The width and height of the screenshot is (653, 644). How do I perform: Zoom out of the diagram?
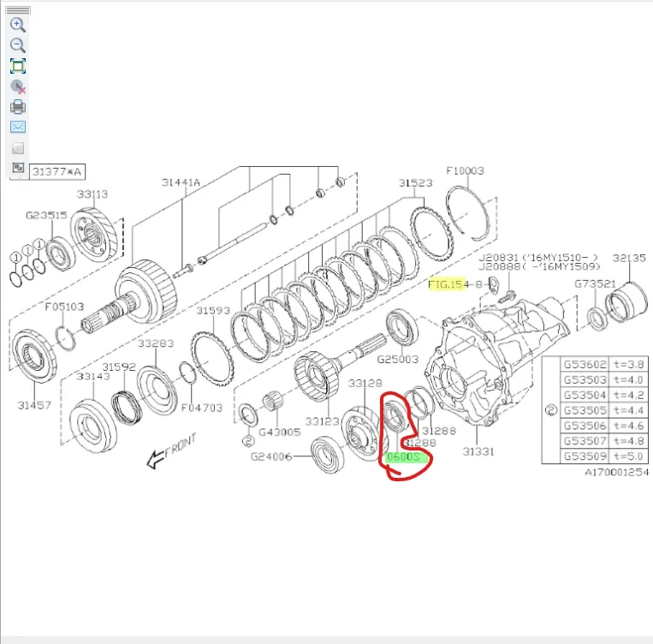[17, 45]
